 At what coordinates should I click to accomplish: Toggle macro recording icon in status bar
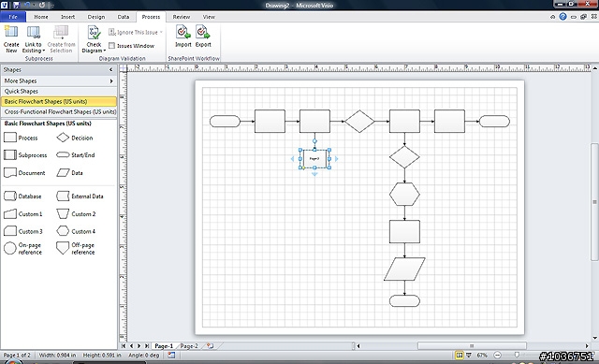[x=171, y=356]
